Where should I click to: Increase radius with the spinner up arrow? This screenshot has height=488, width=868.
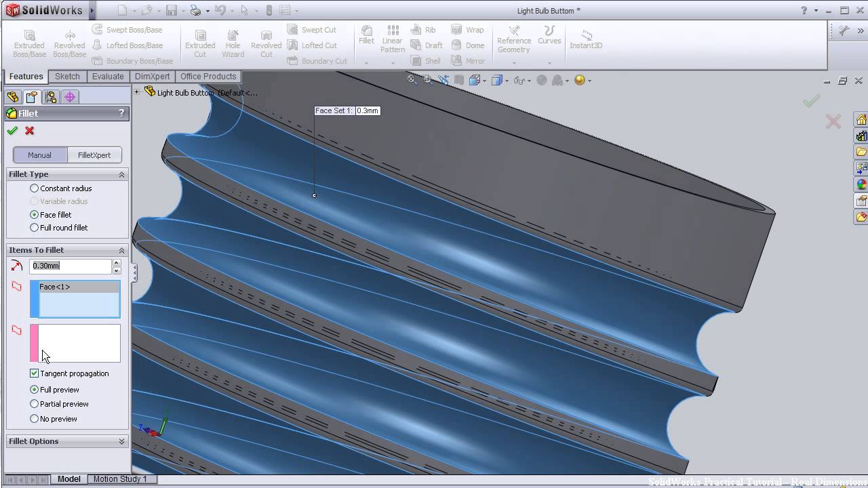point(117,263)
